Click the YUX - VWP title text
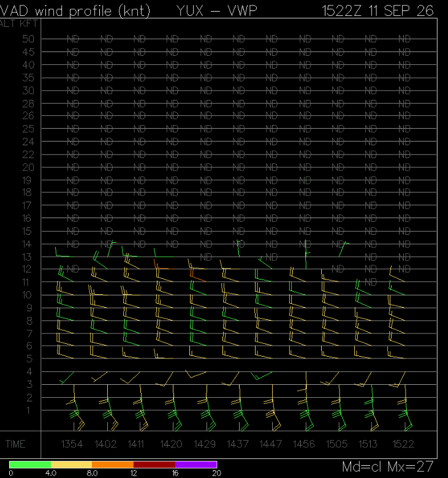The image size is (448, 478). point(217,11)
